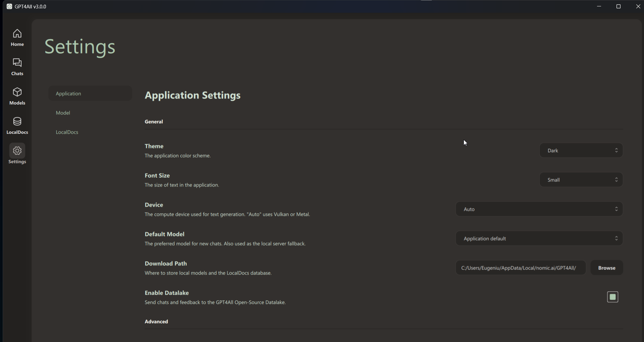The image size is (644, 342).
Task: Open the Chats view
Action: click(17, 67)
